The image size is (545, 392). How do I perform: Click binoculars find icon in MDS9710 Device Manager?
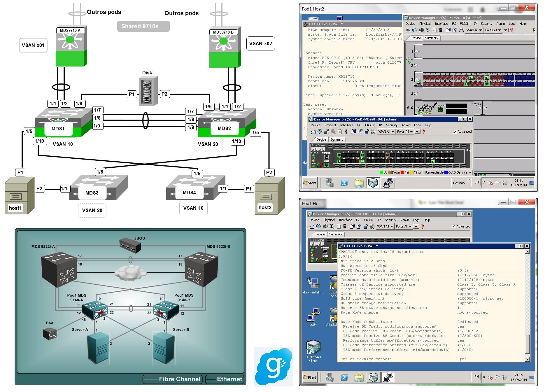click(461, 30)
